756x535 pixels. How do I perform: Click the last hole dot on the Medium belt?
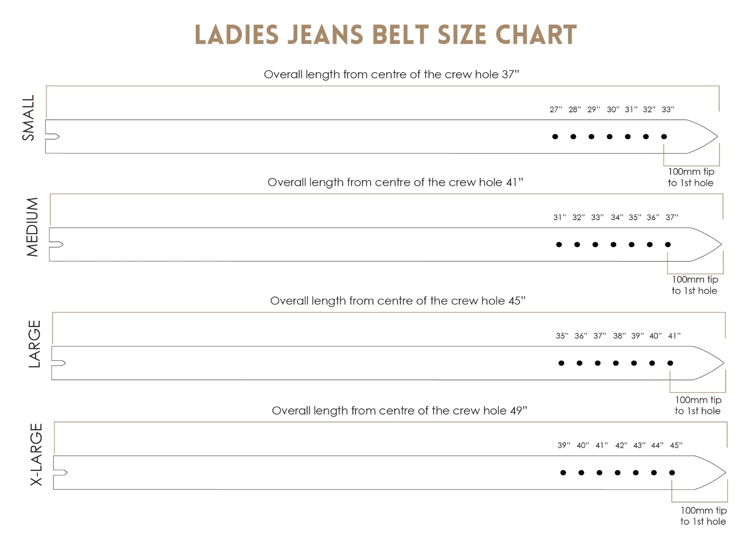click(668, 244)
